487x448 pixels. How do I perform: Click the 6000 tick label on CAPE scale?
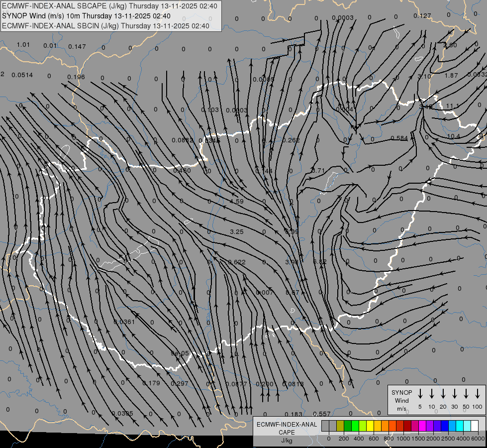[x=478, y=439]
